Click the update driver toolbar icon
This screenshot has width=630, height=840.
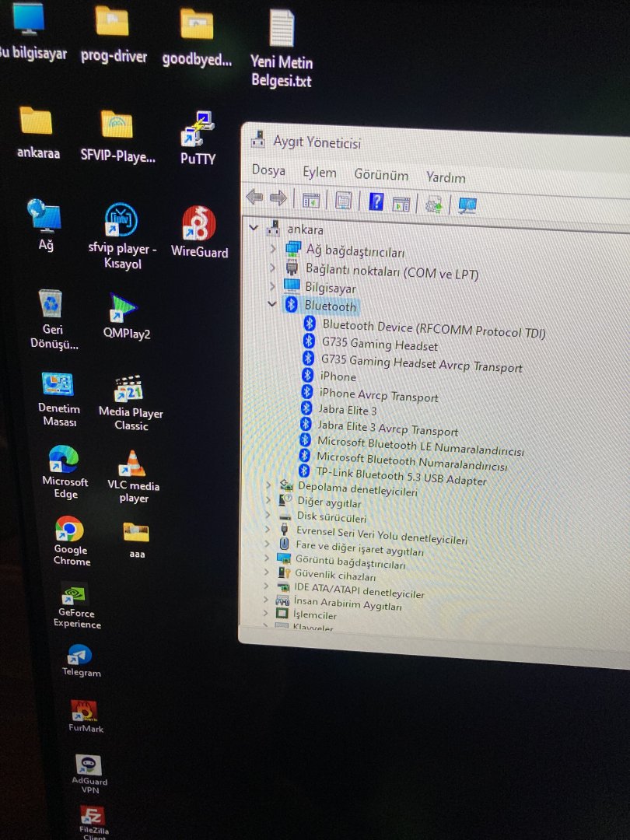click(x=433, y=204)
